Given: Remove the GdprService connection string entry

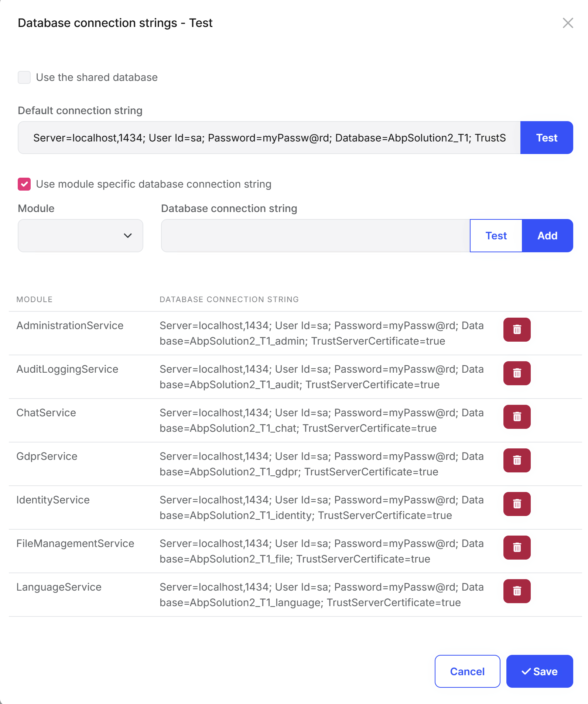Looking at the screenshot, I should [517, 460].
